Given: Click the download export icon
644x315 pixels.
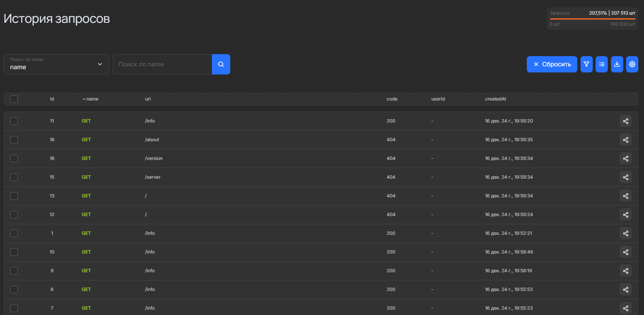Looking at the screenshot, I should 617,64.
